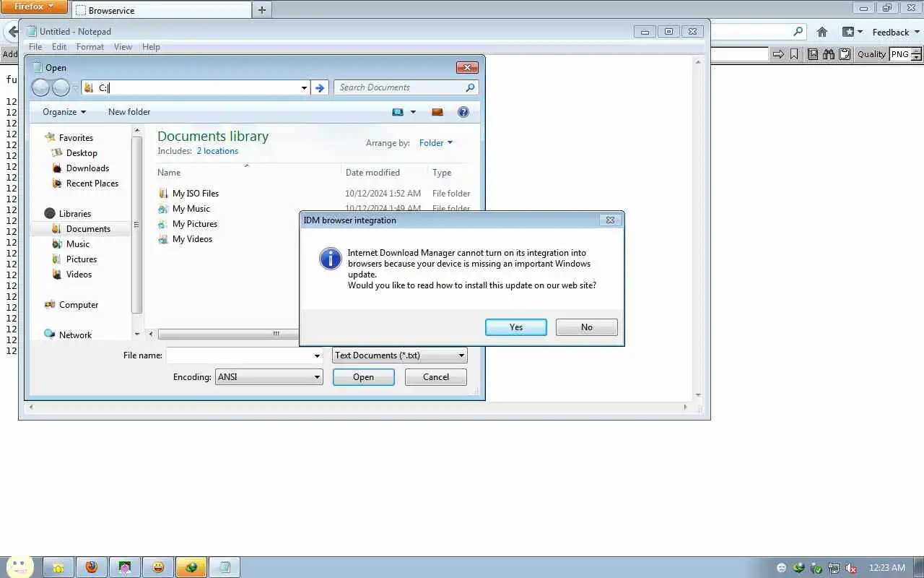Viewport: 924px width, 578px height.
Task: Close the IDM browser integration dialog
Action: pyautogui.click(x=610, y=220)
